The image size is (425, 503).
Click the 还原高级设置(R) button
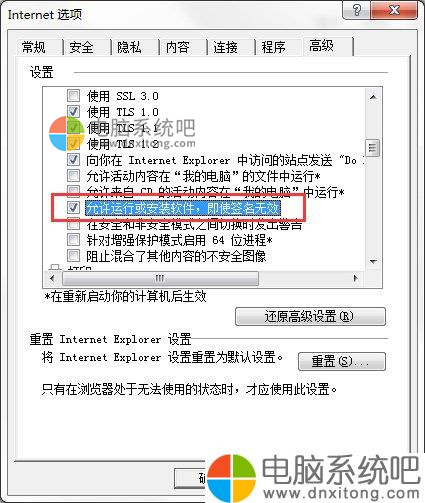[x=310, y=316]
